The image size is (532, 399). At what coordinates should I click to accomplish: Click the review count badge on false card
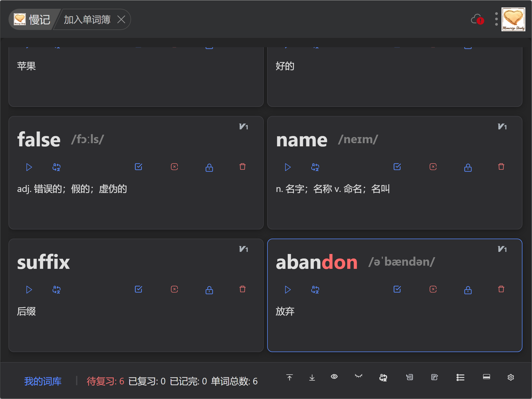pos(244,126)
